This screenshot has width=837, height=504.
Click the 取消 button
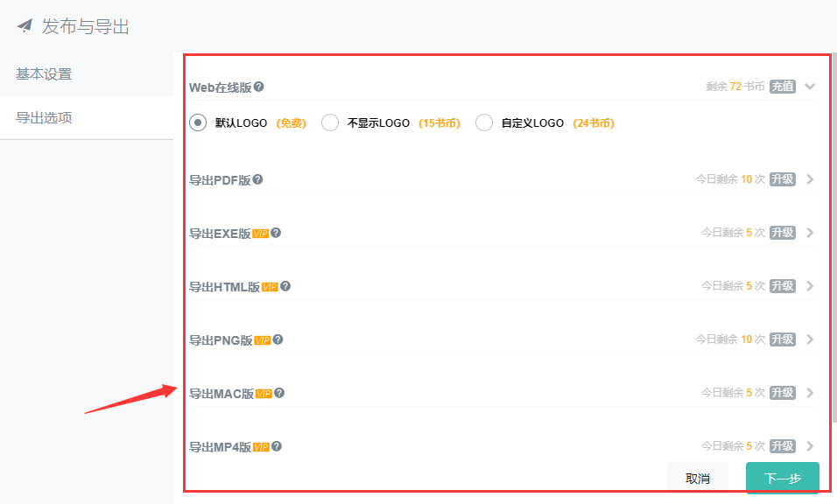[698, 479]
